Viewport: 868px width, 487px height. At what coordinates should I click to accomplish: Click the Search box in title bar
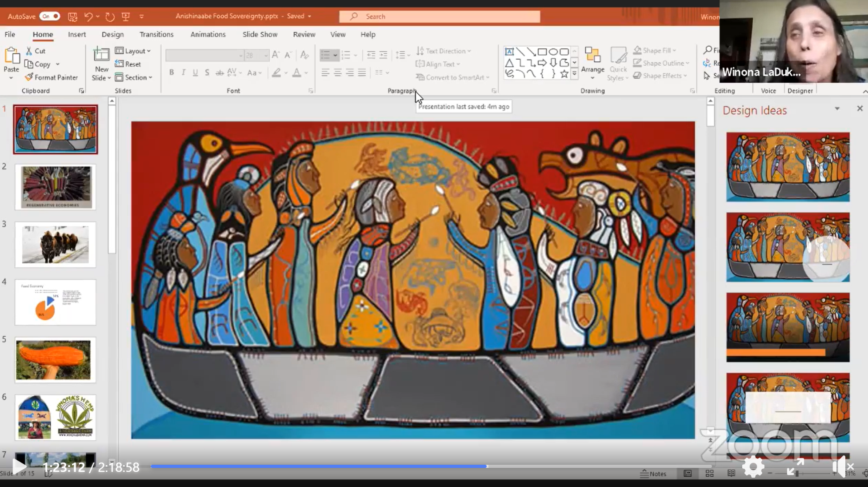point(440,16)
